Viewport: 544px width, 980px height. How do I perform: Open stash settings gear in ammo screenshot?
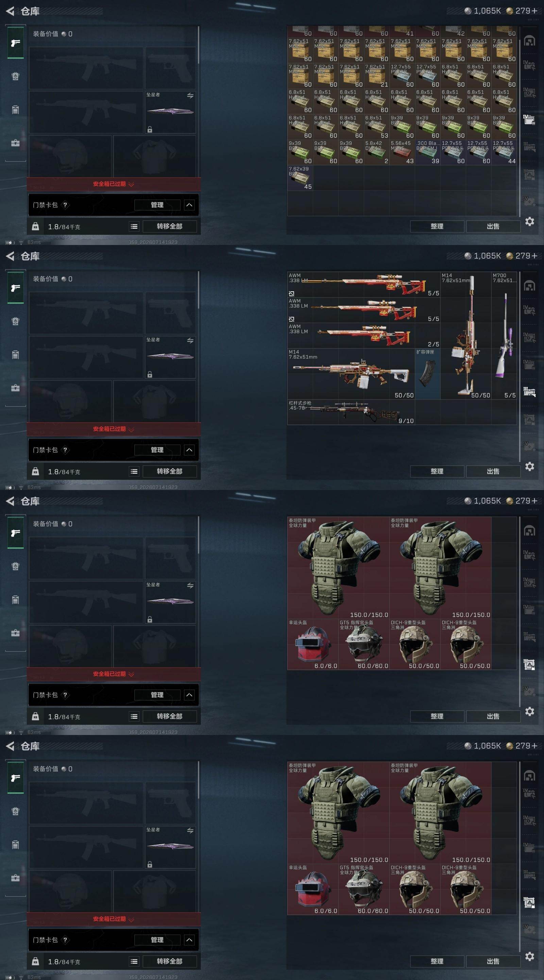click(530, 222)
